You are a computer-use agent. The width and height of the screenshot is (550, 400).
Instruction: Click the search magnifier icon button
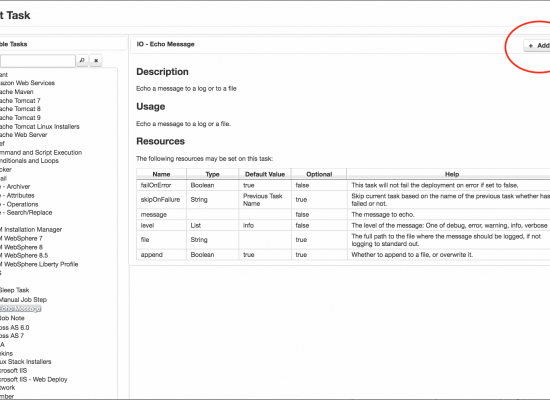pos(82,60)
